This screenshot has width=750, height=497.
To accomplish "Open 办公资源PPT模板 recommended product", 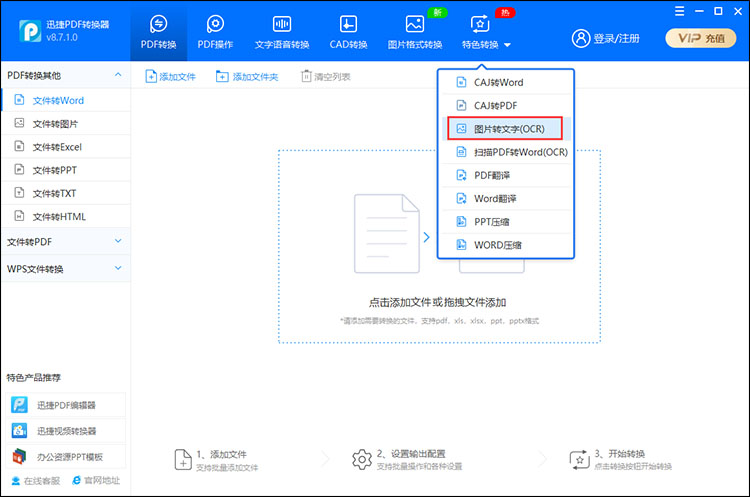I will (x=66, y=457).
